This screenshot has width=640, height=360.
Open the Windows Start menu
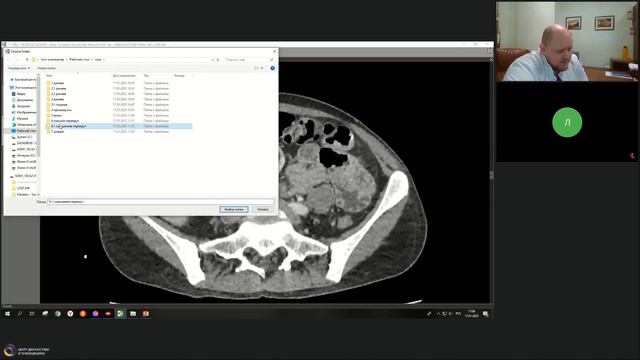(7, 313)
